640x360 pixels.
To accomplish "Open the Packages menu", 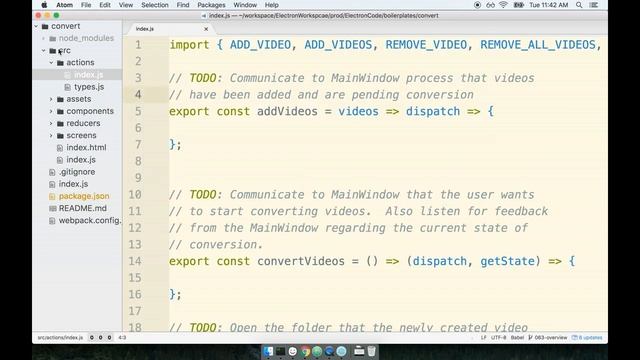I will 211,5.
